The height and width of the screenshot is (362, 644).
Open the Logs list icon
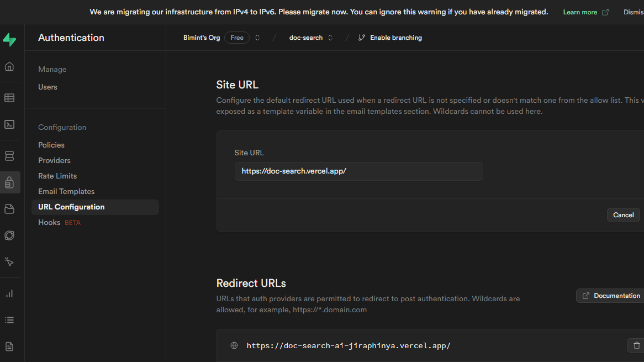[x=9, y=320]
